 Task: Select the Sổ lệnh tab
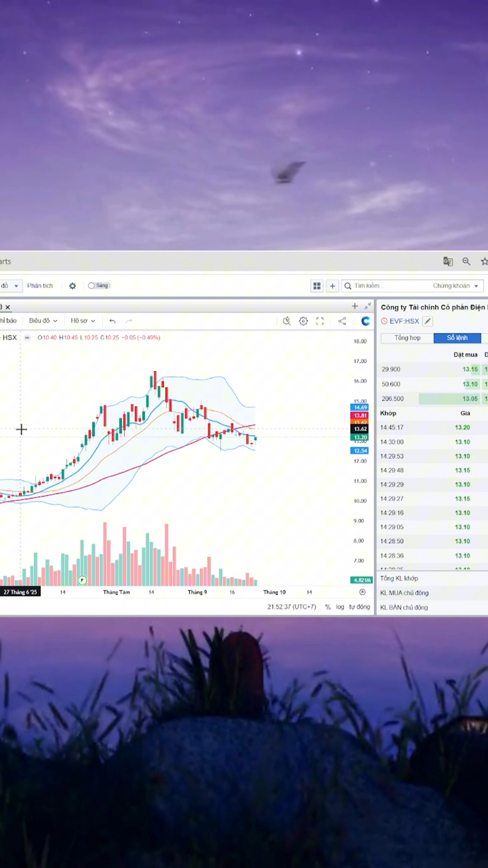457,338
